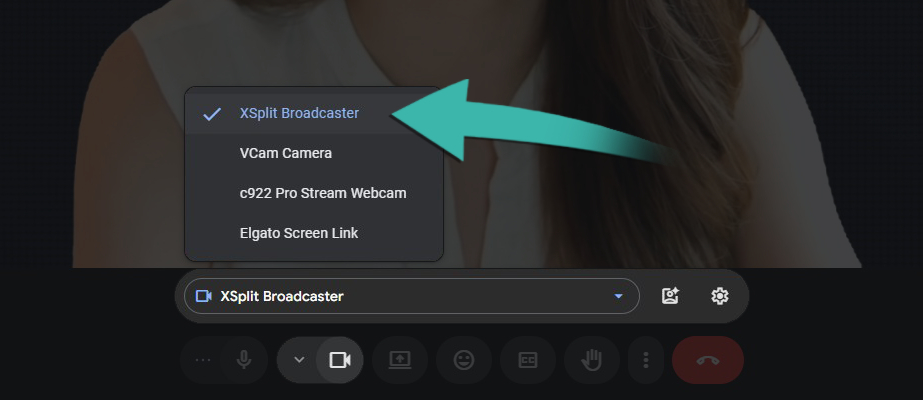Toggle the camera on/off button
The height and width of the screenshot is (400, 923).
[340, 360]
